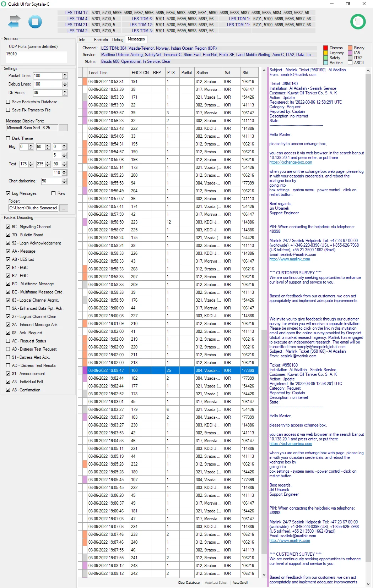Click the blue stop button icon

point(35,22)
